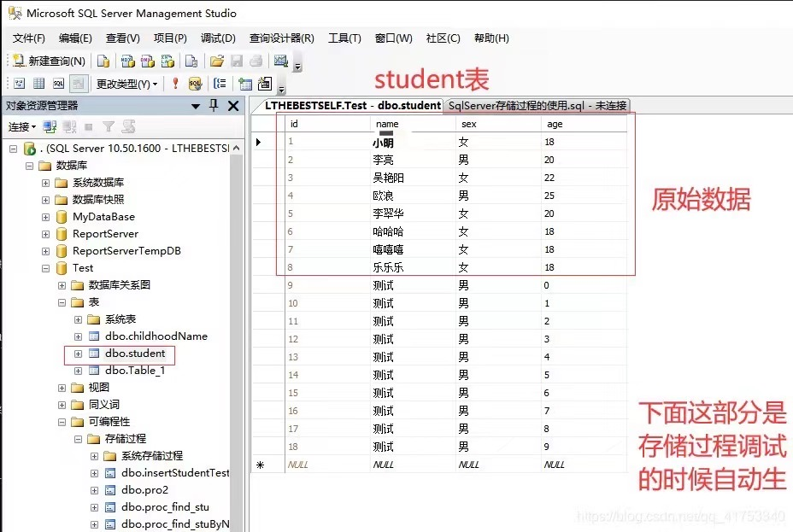Screen dimensions: 793x532
Task: Click the Add Group By icon
Action: 220,84
